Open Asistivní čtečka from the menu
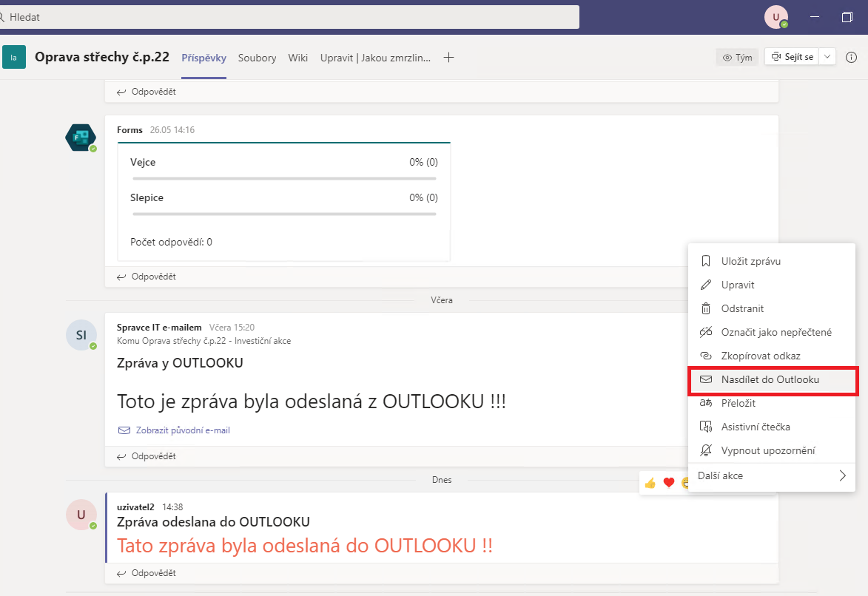The height and width of the screenshot is (596, 868). tap(772, 427)
